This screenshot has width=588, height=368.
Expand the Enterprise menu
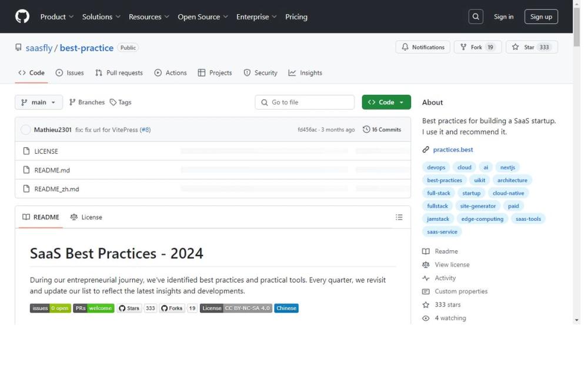(x=256, y=16)
